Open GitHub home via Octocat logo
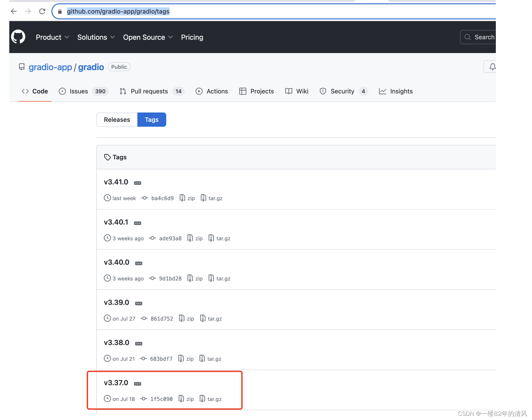This screenshot has height=420, width=532. pyautogui.click(x=18, y=37)
